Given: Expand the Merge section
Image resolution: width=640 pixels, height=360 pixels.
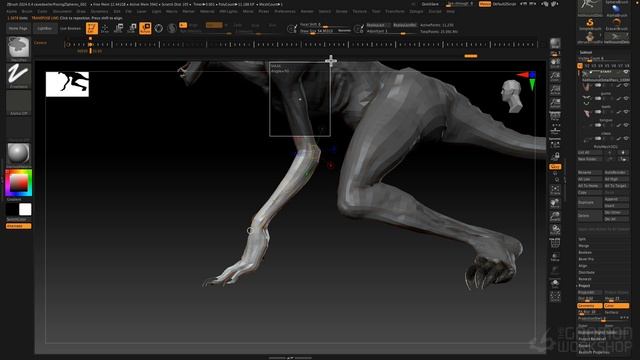Looking at the screenshot, I should pos(584,246).
